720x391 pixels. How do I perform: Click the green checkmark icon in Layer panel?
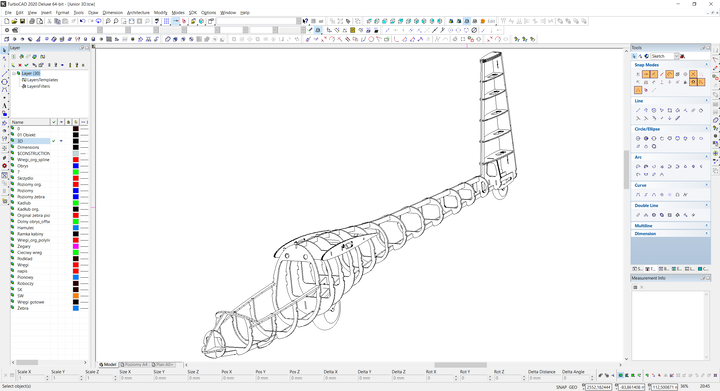pos(26,65)
